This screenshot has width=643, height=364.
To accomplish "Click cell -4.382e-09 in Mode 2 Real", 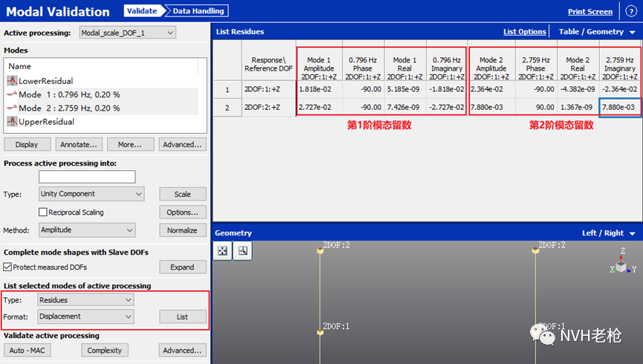I will 578,89.
